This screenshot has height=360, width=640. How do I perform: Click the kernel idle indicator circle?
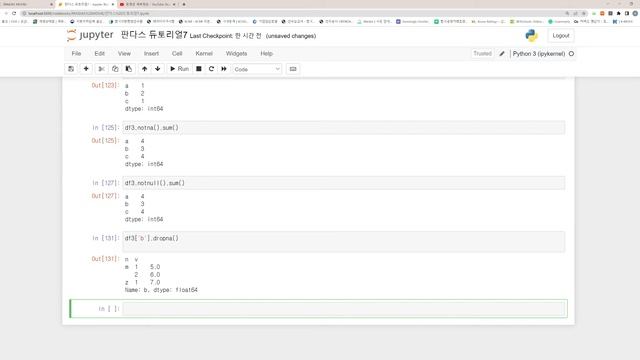pos(571,53)
